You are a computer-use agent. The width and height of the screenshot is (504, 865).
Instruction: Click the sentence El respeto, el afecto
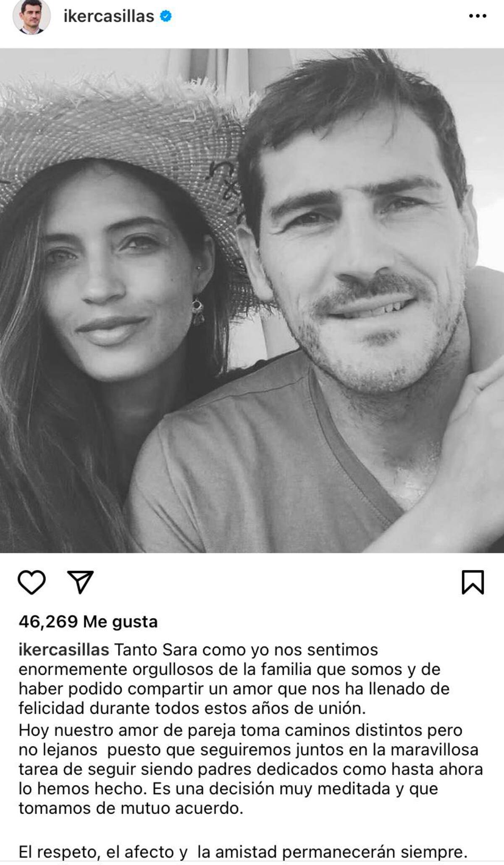[x=243, y=852]
